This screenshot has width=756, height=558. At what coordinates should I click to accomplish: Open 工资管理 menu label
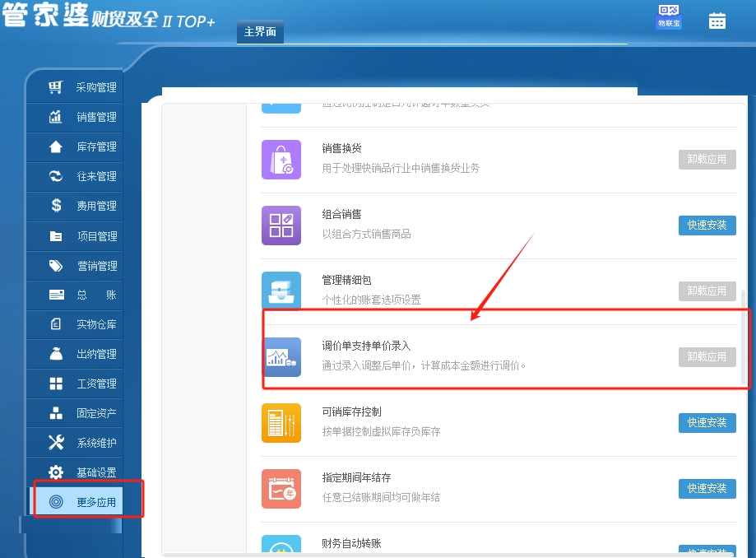pyautogui.click(x=96, y=384)
